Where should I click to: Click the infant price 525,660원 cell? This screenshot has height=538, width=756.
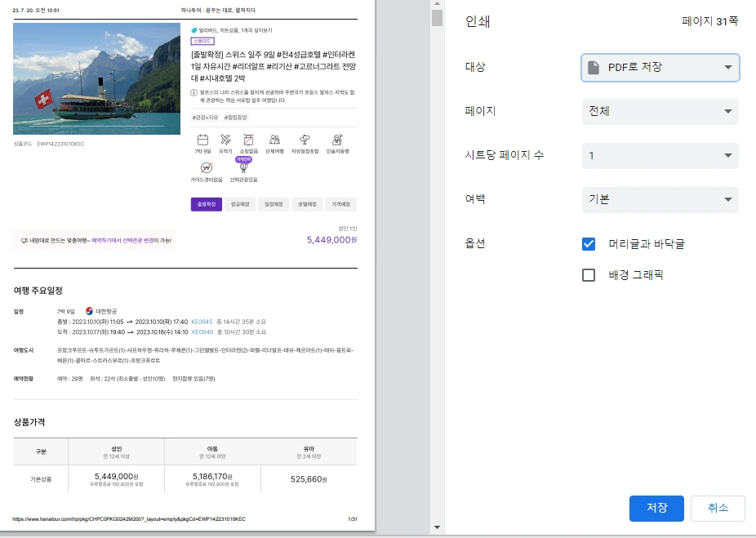point(309,479)
